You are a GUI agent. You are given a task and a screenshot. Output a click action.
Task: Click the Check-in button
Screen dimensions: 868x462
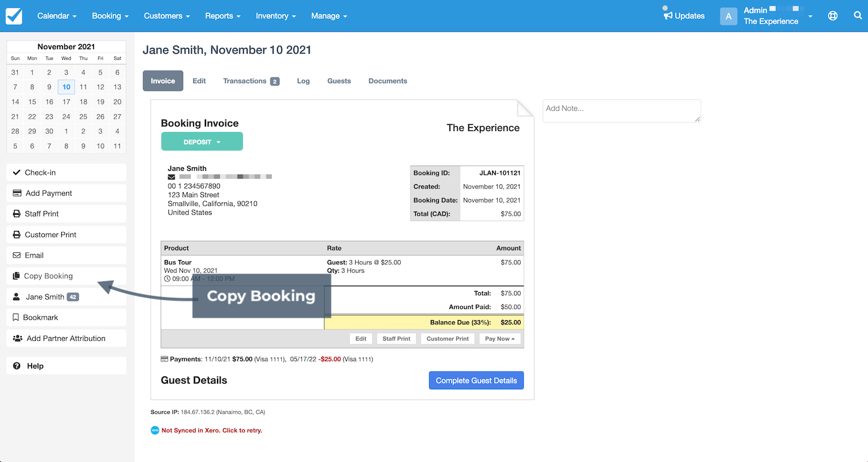(67, 172)
